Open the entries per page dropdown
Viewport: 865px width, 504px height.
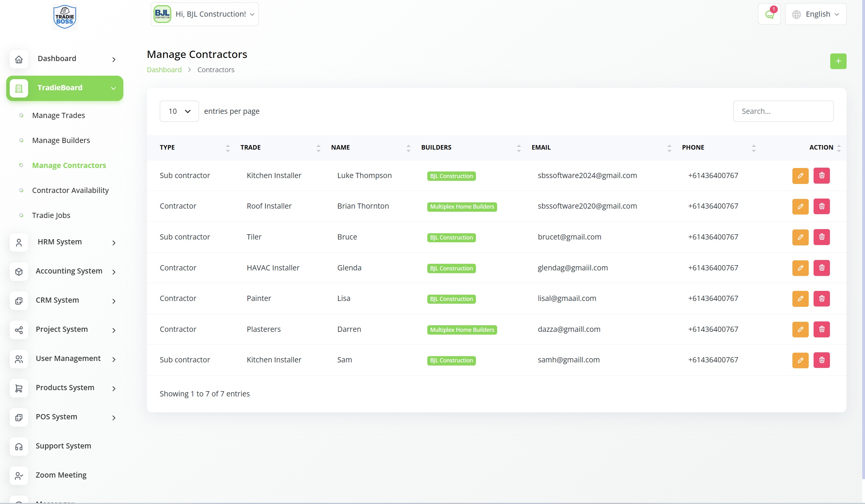click(x=179, y=111)
